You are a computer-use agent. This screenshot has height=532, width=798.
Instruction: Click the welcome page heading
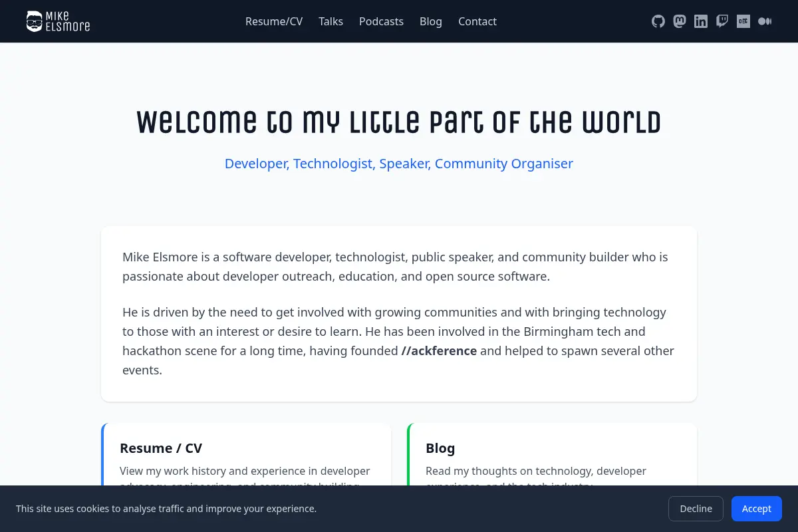[399, 122]
